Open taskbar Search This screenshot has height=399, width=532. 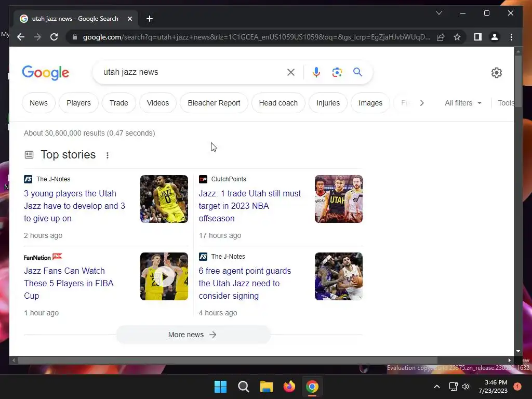(243, 387)
